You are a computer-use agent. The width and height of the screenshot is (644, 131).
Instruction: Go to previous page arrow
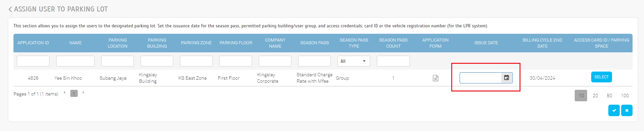point(64,93)
